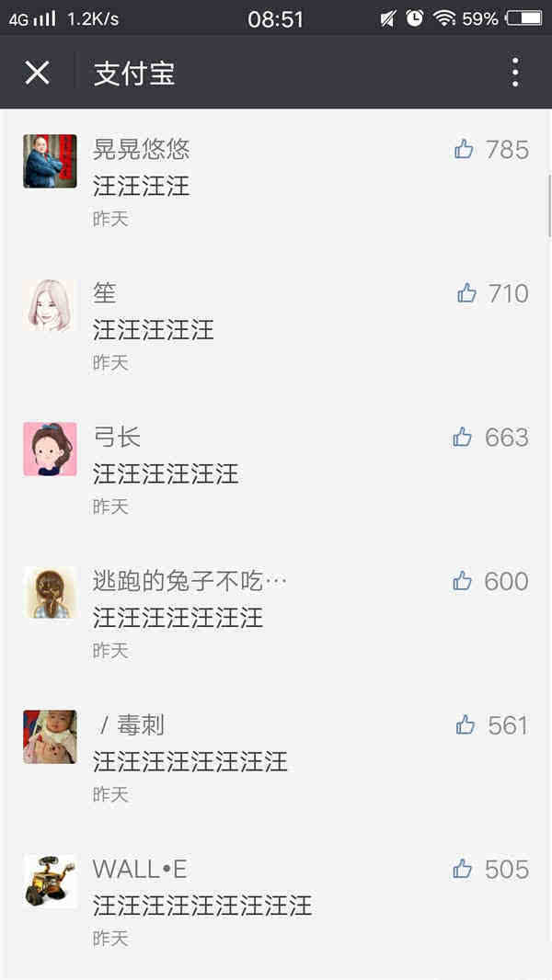Viewport: 552px width, 980px height.
Task: Tap the 785 like count
Action: click(x=507, y=149)
